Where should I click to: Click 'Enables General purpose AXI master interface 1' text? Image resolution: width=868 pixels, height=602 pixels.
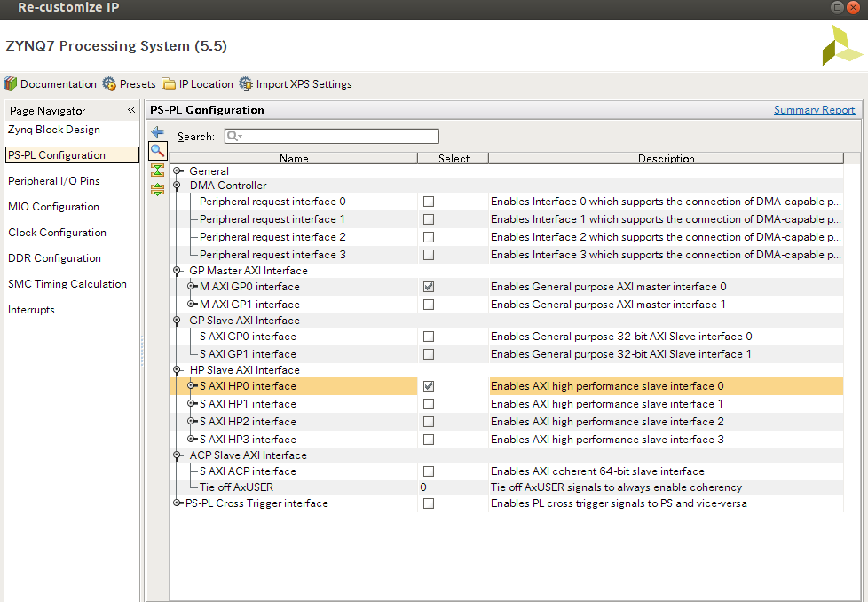[608, 305]
